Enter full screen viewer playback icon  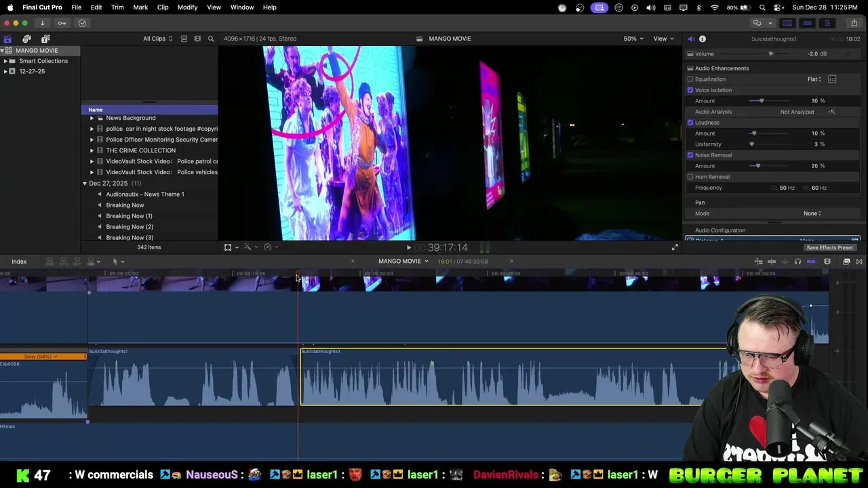675,247
